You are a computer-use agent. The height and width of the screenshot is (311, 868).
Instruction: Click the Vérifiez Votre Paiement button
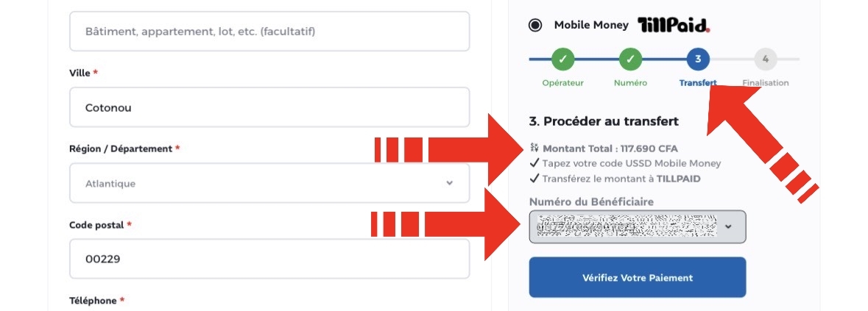(x=637, y=277)
